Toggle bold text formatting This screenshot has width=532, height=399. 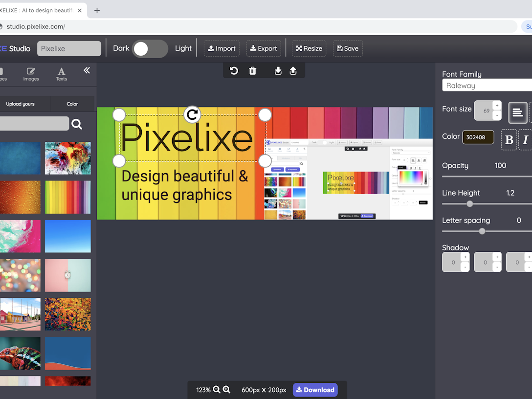click(509, 140)
